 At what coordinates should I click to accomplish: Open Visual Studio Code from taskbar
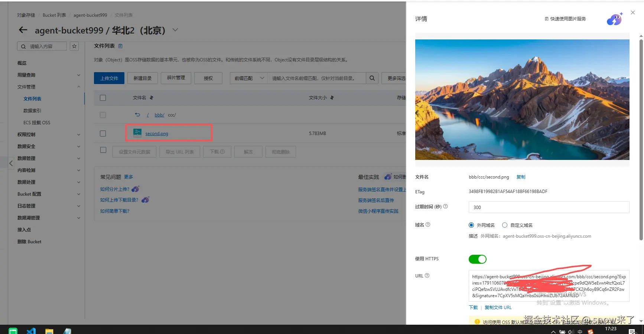(31, 331)
